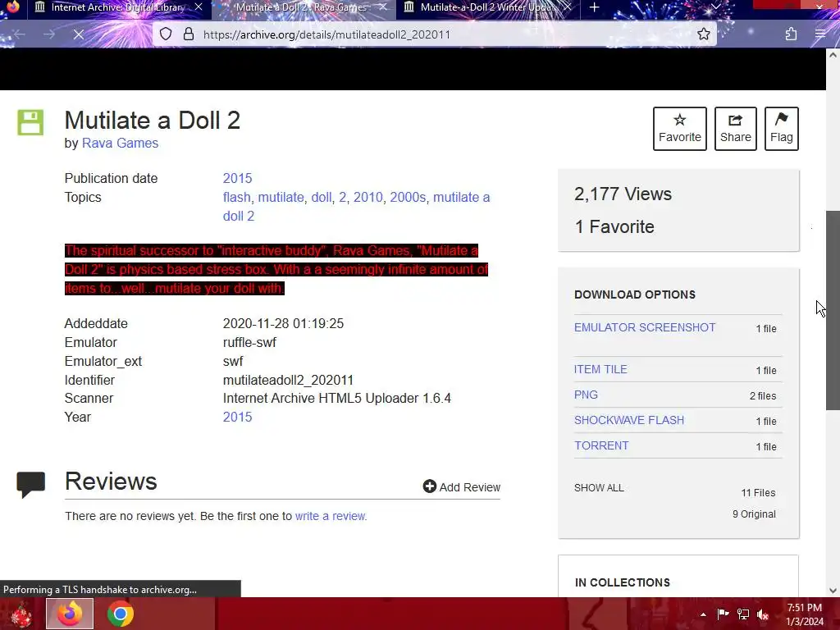Click the muted volume tray icon
The width and height of the screenshot is (840, 630).
[x=763, y=614]
